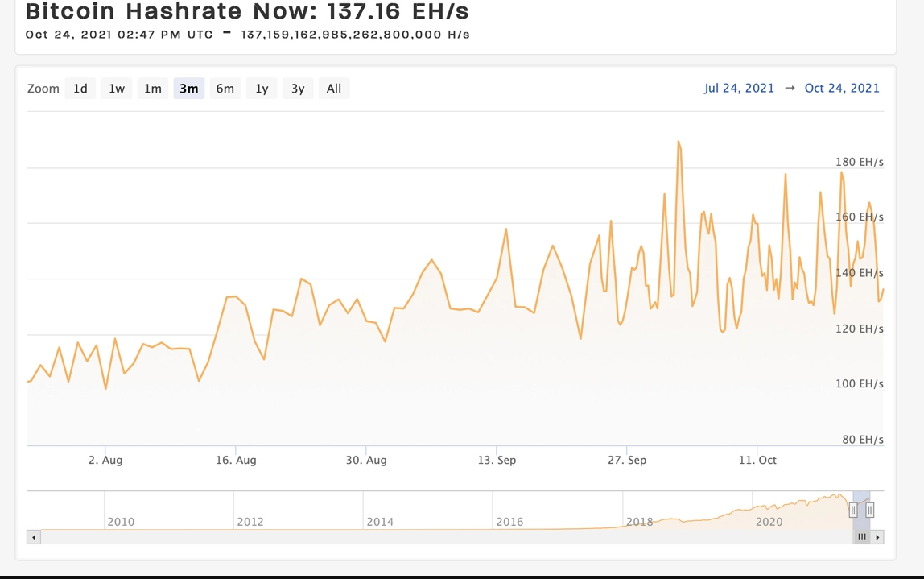Select the 1m zoom range
Image resolution: width=924 pixels, height=579 pixels.
pos(153,89)
